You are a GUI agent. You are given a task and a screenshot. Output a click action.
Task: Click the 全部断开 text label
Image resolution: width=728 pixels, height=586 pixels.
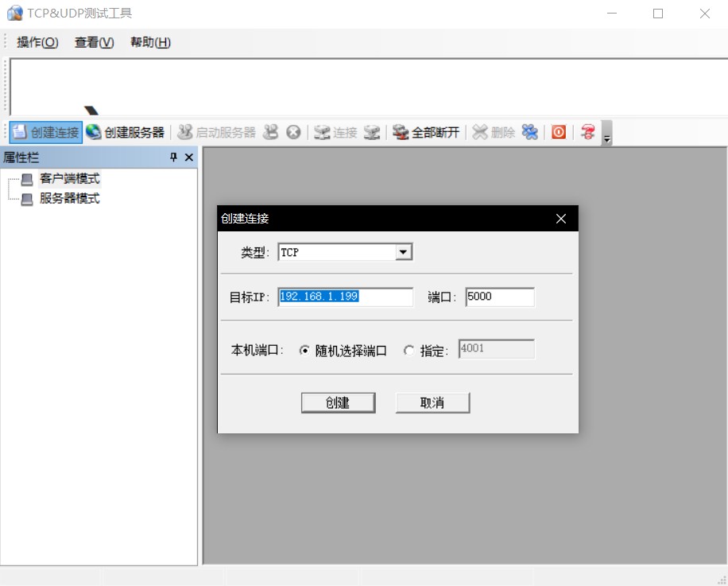point(436,132)
